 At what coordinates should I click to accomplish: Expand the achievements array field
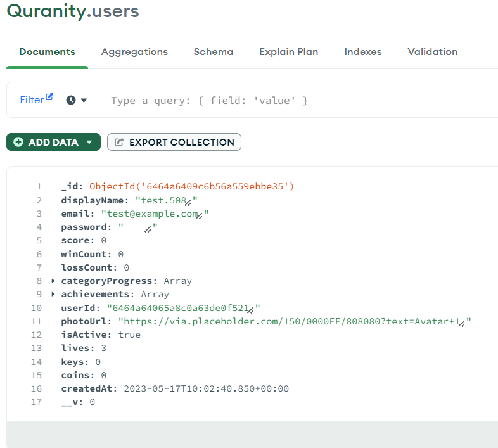54,294
